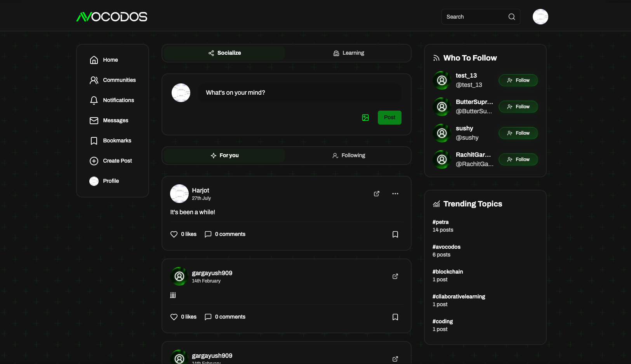Viewport: 631px width, 364px height.
Task: Like Harjot's post with the heart icon
Action: [174, 234]
